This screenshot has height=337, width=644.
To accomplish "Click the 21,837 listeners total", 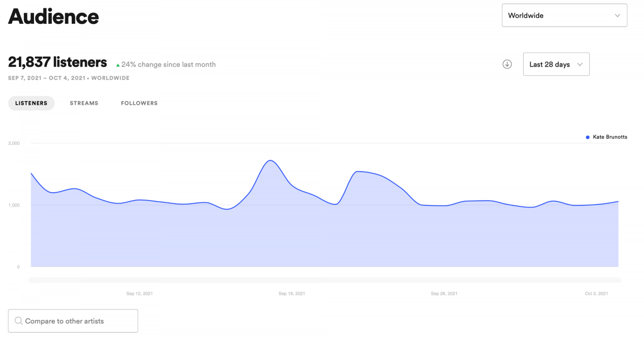I will (x=57, y=63).
